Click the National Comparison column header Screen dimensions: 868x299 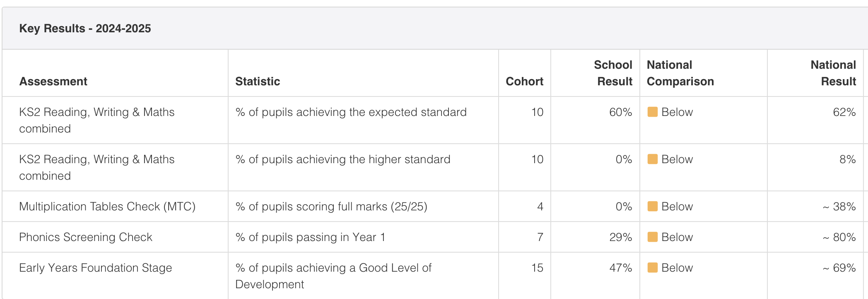[680, 73]
